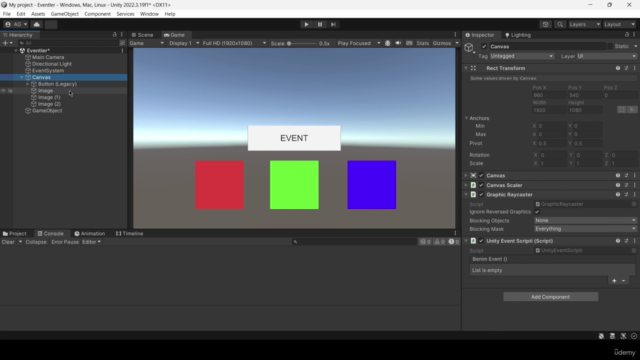Open the Console Editor dropdown

91,242
